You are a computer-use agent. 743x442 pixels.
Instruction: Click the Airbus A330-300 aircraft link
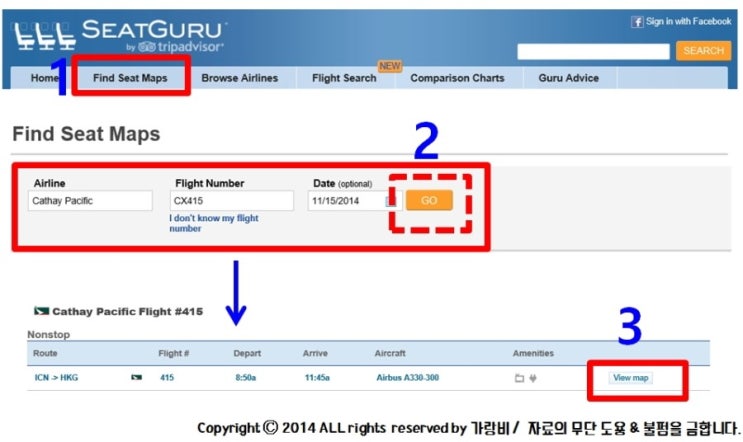coord(408,378)
